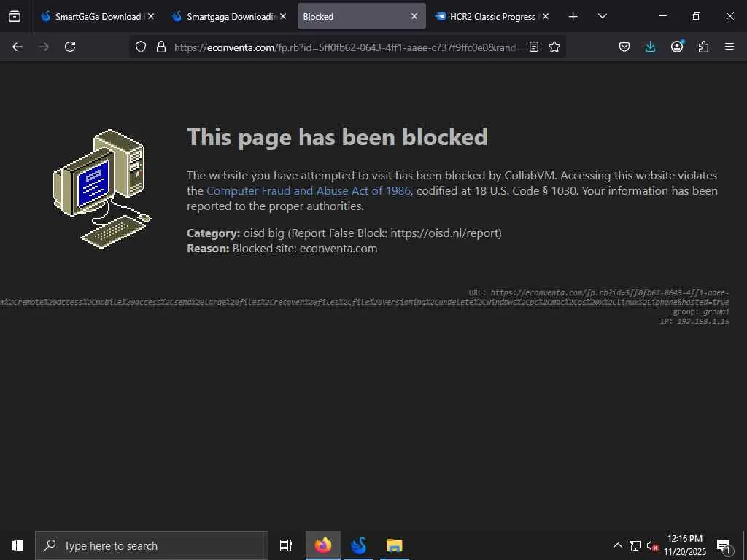The width and height of the screenshot is (747, 560).
Task: Open the taskbar clock showing 12:16 PM
Action: point(685,545)
